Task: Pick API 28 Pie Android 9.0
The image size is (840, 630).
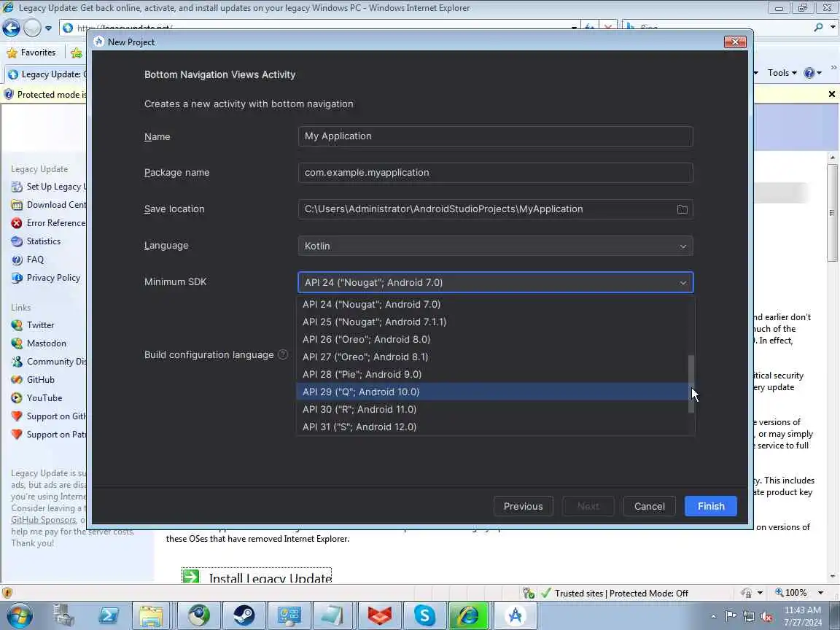Action: tap(492, 375)
